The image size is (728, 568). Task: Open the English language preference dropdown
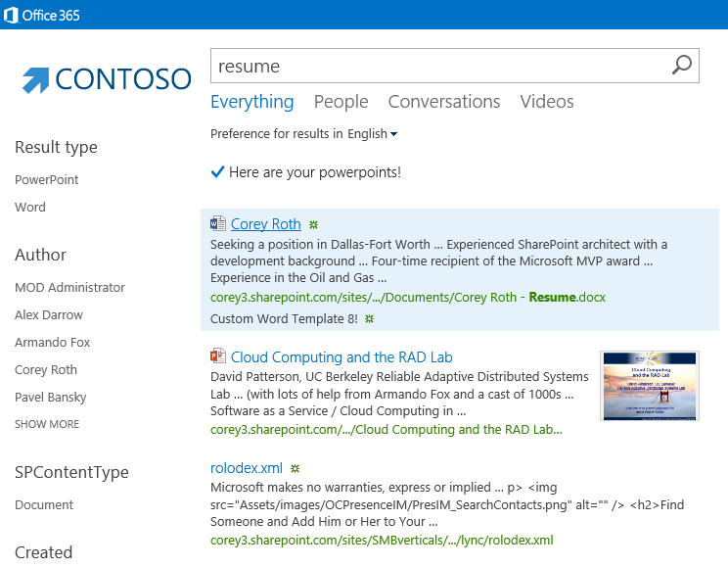tap(373, 134)
